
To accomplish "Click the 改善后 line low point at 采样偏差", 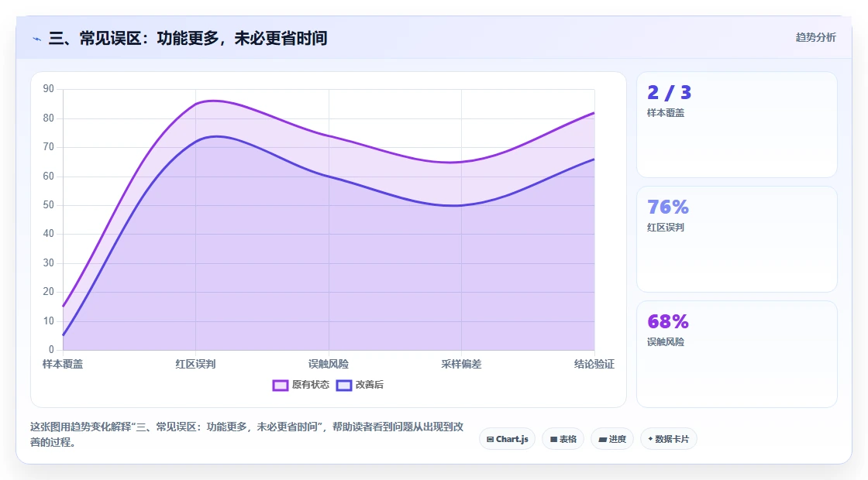I will (x=461, y=205).
